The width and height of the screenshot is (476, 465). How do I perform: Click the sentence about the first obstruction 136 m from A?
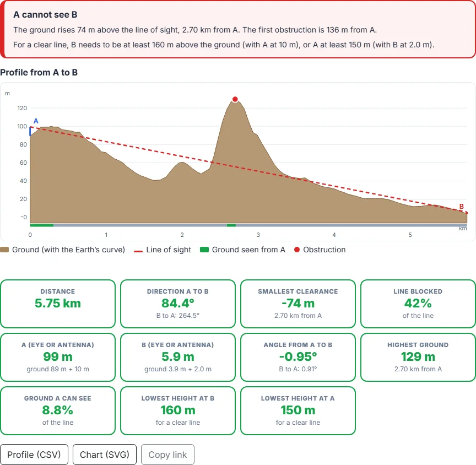[310, 30]
